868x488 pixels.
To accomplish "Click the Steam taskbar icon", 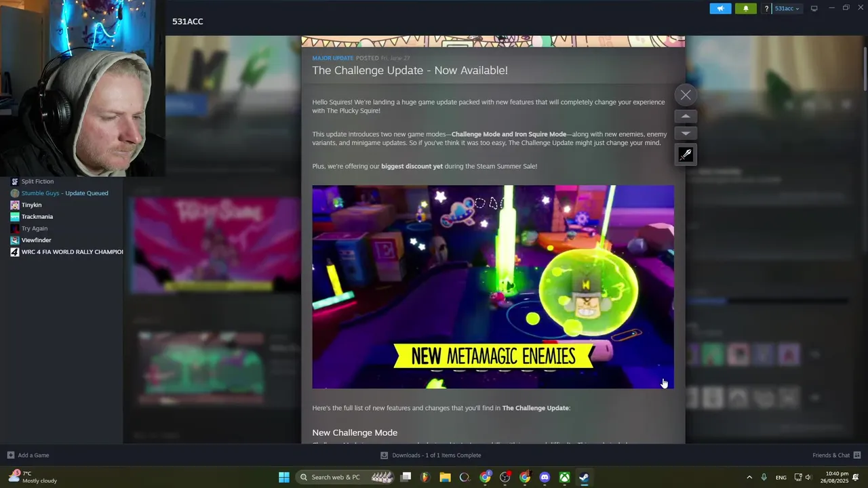I will (584, 477).
